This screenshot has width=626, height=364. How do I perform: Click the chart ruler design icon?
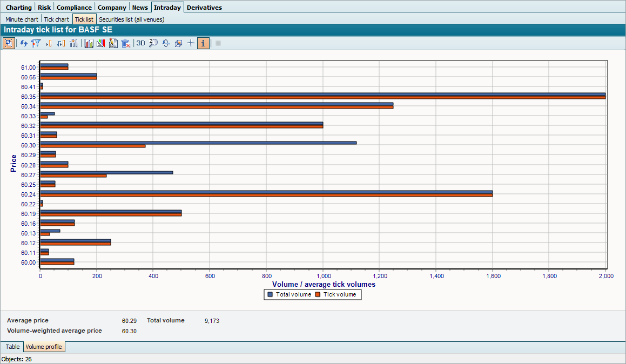100,43
